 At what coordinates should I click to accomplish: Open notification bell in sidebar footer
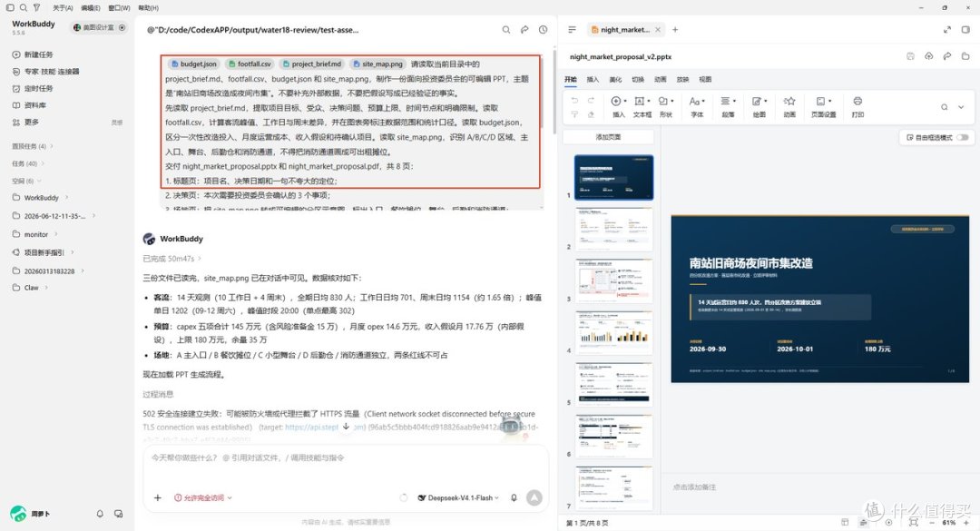(x=100, y=514)
